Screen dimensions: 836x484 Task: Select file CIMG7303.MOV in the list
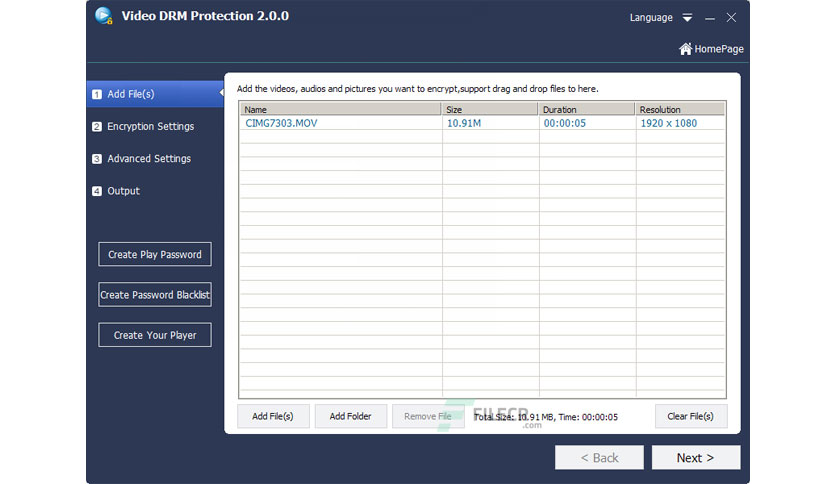pyautogui.click(x=282, y=123)
